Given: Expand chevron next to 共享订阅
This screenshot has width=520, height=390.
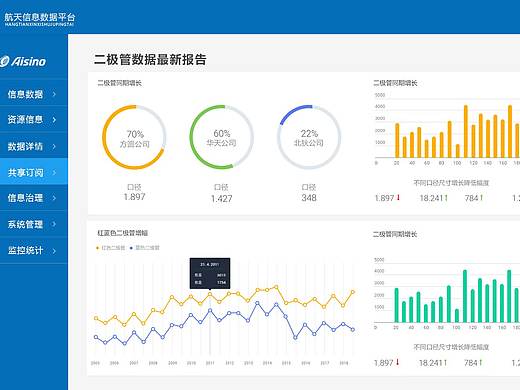Looking at the screenshot, I should pyautogui.click(x=54, y=172).
